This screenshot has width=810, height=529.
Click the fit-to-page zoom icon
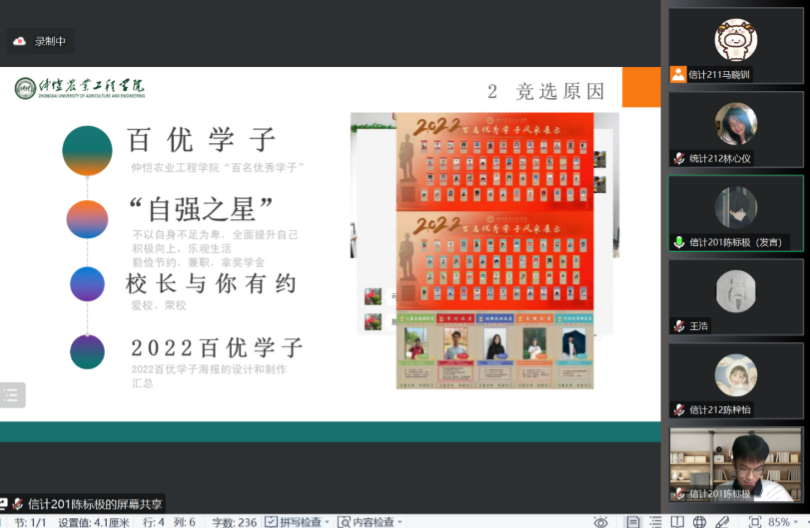pos(753,522)
